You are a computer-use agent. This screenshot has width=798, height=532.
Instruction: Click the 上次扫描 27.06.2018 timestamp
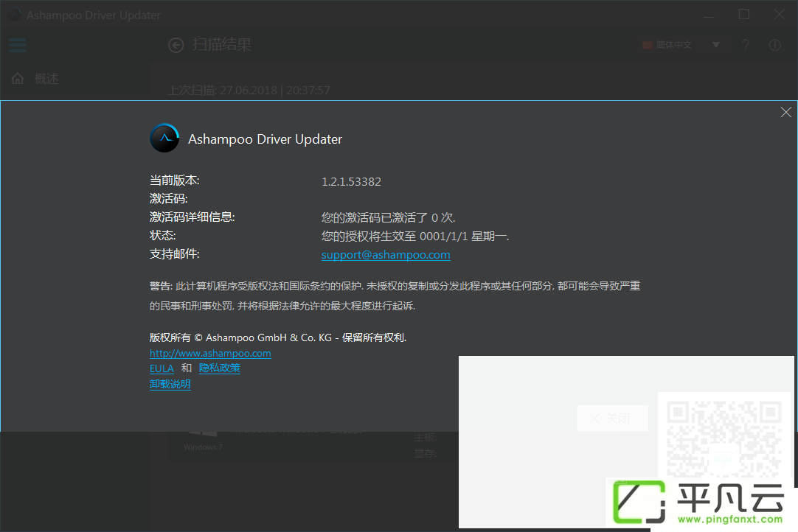(x=249, y=91)
